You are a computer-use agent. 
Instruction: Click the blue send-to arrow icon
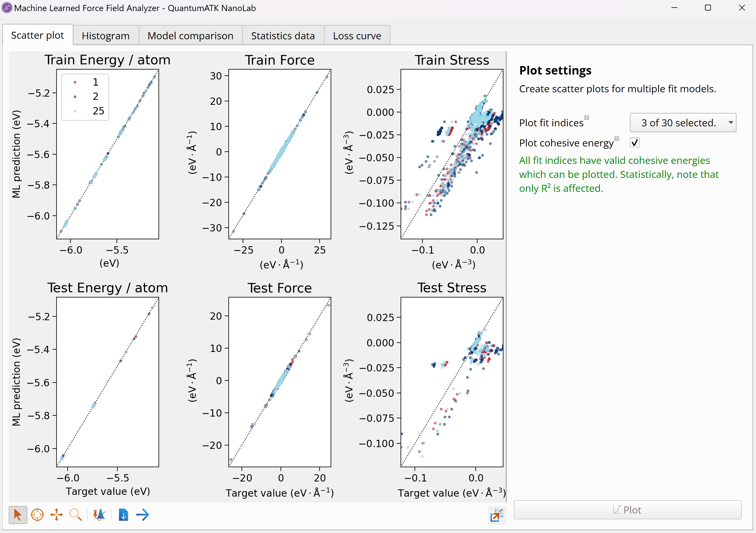click(142, 515)
